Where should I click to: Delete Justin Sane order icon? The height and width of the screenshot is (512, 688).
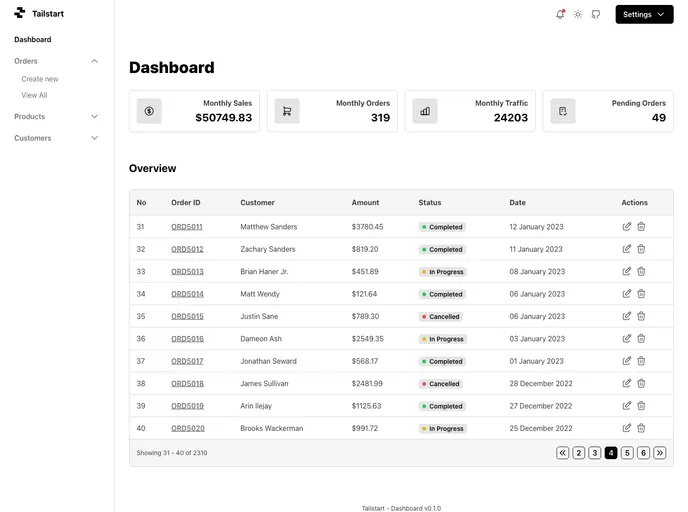[641, 316]
